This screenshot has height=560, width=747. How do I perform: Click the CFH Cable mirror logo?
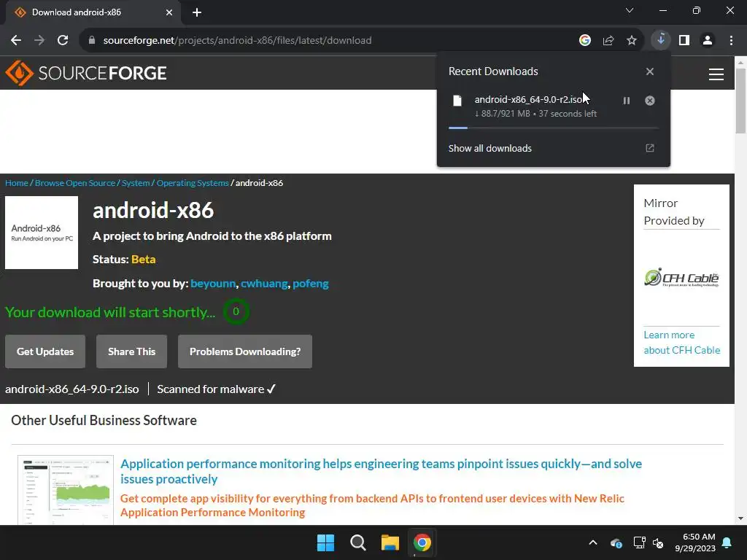coord(681,277)
